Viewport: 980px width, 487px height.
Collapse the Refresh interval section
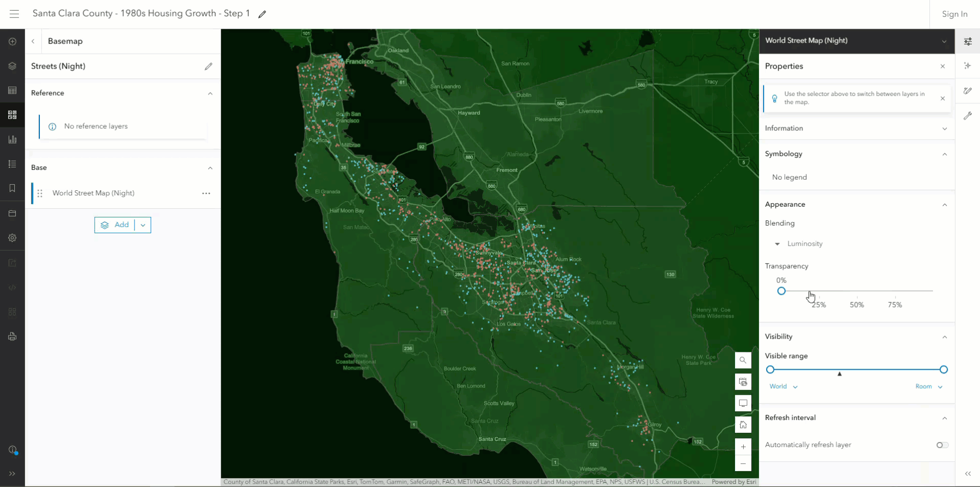[x=945, y=418]
